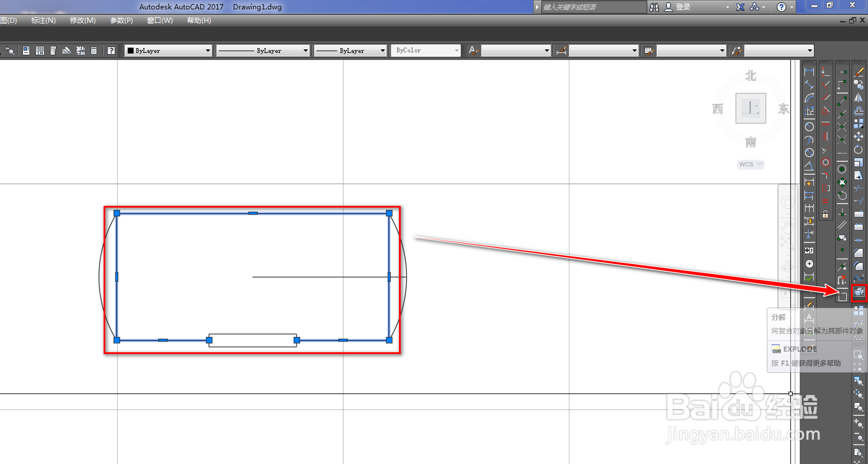Select the Aligned dimension tool

click(x=809, y=84)
